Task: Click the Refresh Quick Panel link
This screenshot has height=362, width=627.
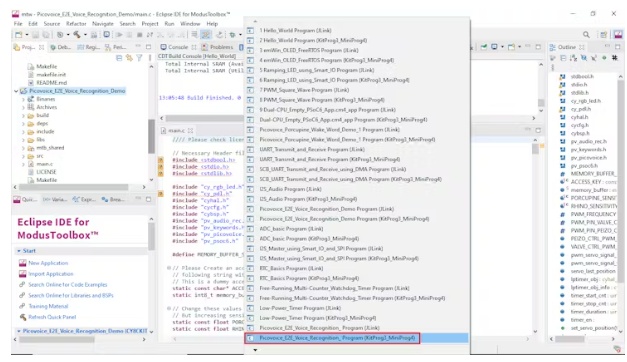Action: tap(52, 317)
